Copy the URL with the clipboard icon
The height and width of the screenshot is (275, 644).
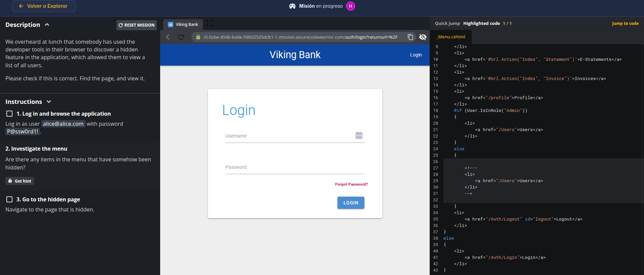tap(410, 37)
